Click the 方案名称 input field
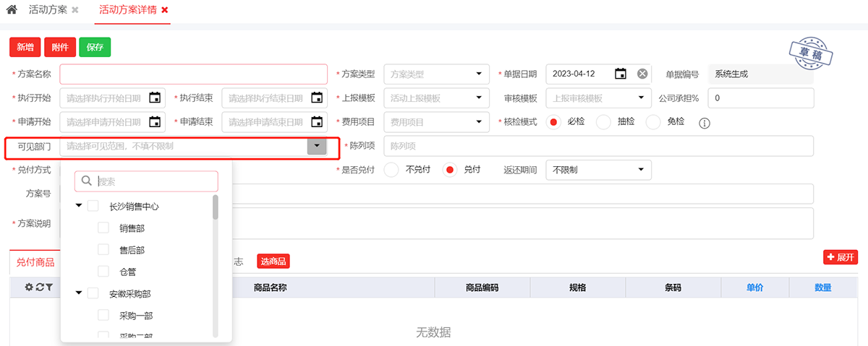Image resolution: width=868 pixels, height=346 pixels. (x=193, y=74)
